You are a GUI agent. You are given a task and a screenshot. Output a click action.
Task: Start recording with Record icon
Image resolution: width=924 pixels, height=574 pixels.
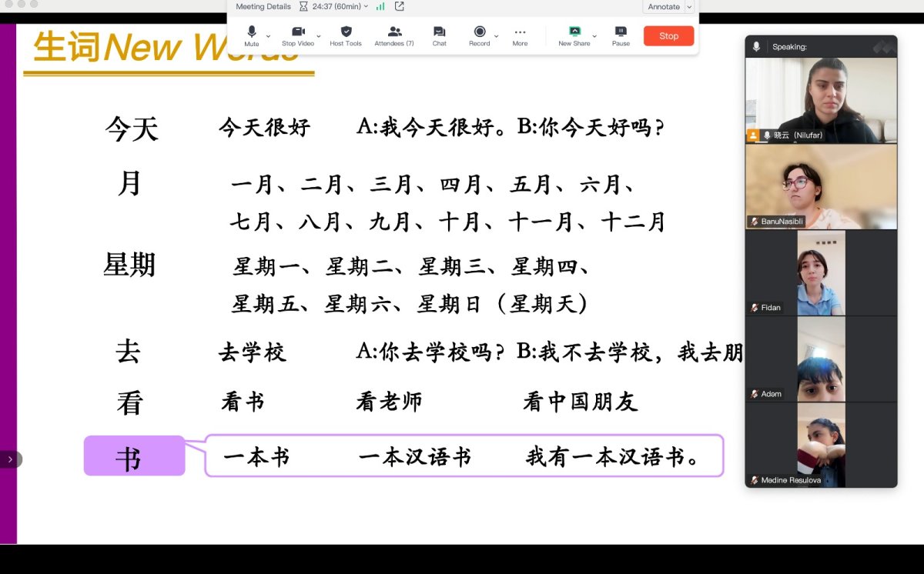coord(480,35)
